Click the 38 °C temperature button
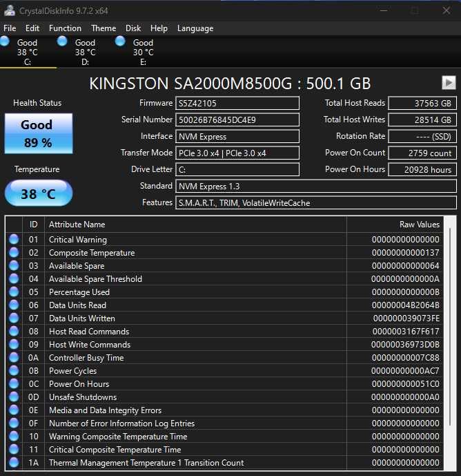The height and width of the screenshot is (476, 461). [x=38, y=193]
